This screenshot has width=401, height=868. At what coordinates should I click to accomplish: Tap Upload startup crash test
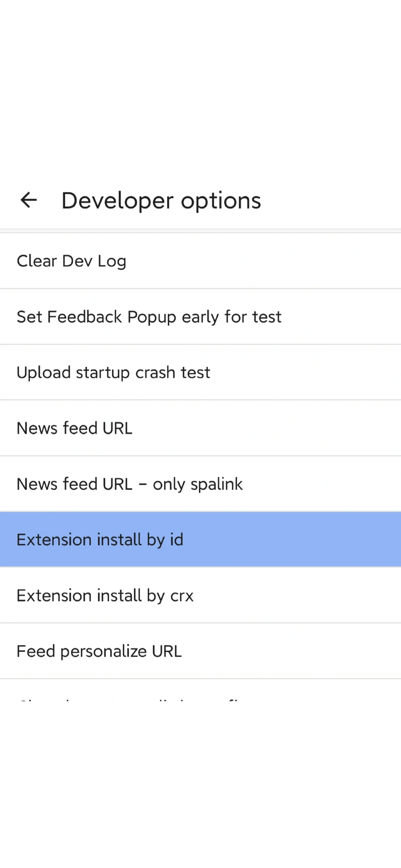coord(200,372)
